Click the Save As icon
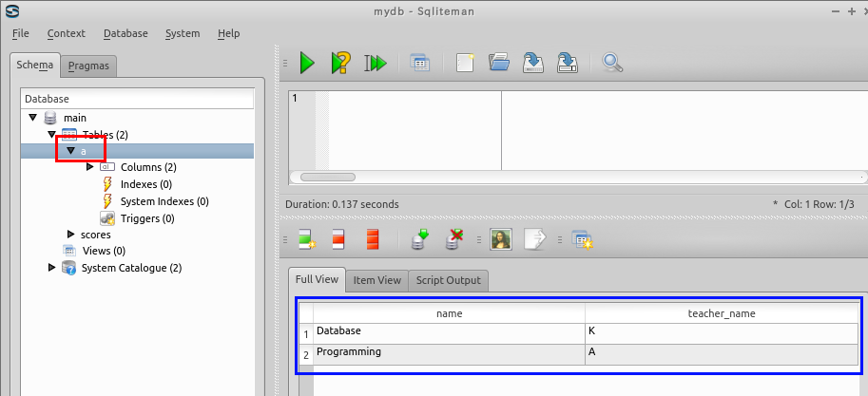 [x=568, y=63]
